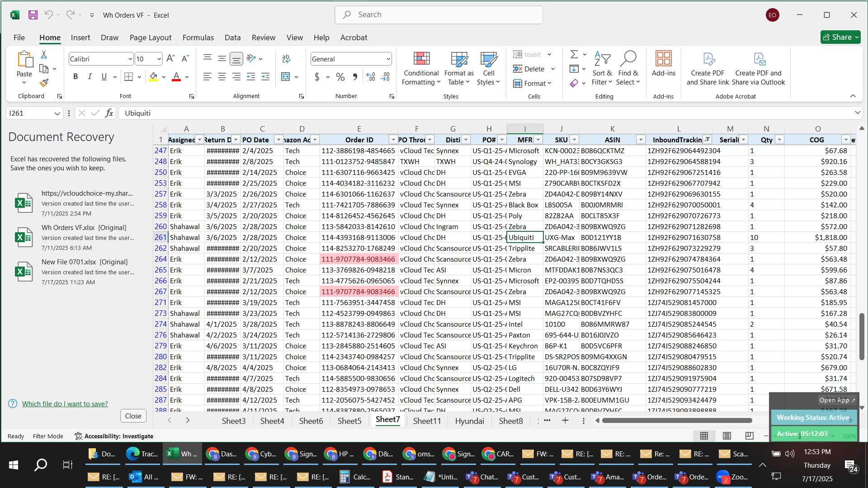The image size is (868, 488).
Task: Toggle Bold formatting
Action: pyautogui.click(x=75, y=77)
